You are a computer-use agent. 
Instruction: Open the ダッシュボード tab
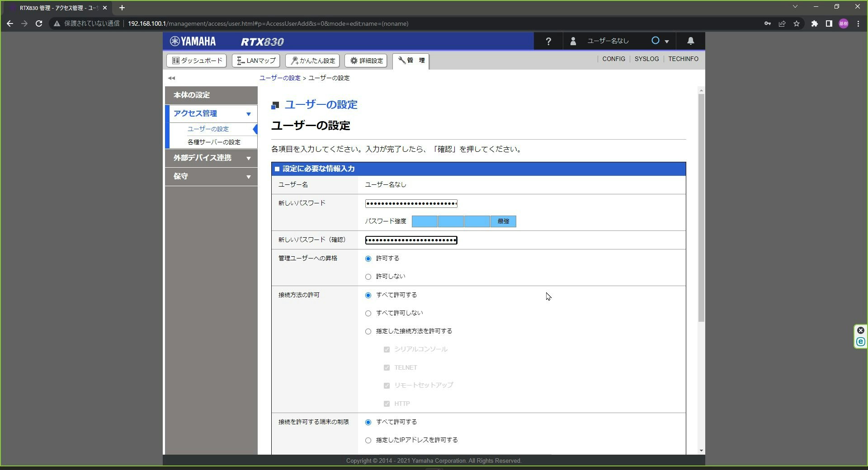tap(197, 61)
